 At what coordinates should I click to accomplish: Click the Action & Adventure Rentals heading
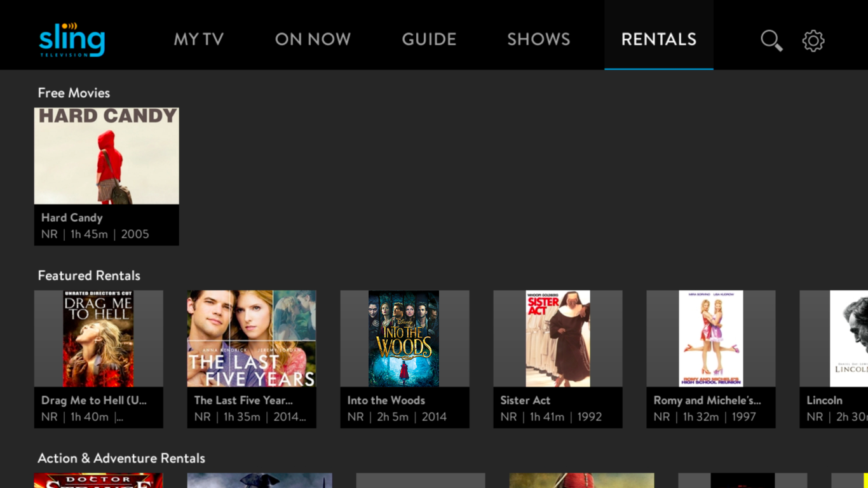coord(121,458)
